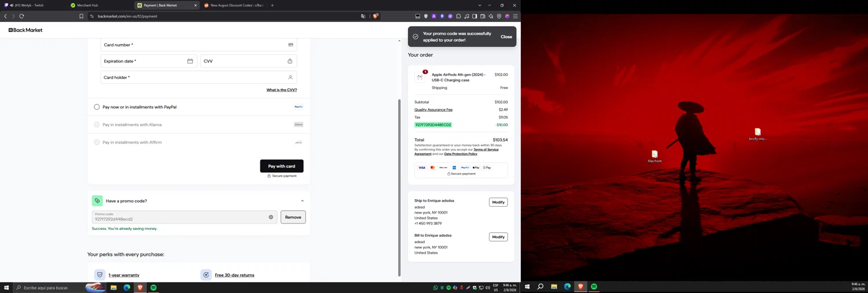Viewport: 868px width, 293px height.
Task: Click the search icon on right monitor taskbar
Action: (540, 287)
